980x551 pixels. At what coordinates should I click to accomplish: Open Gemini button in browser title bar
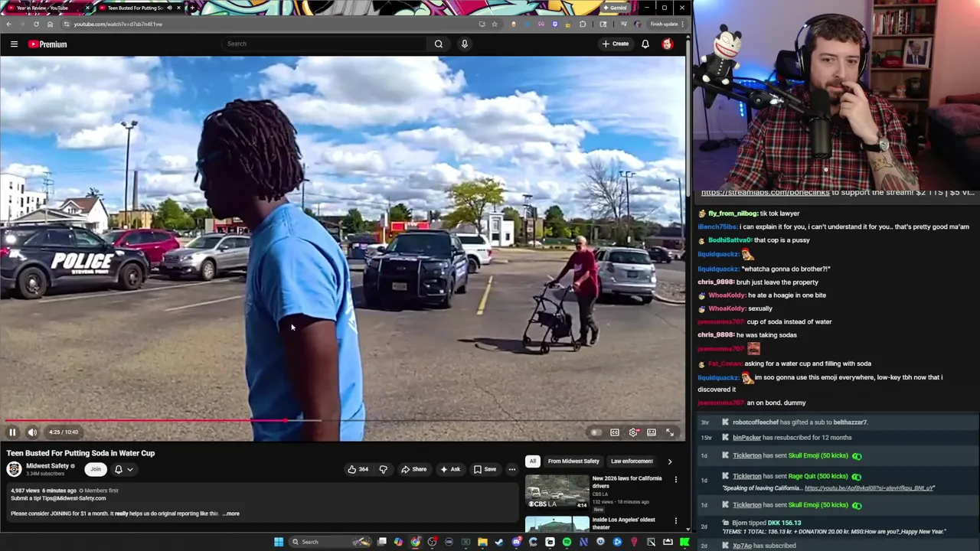click(x=615, y=8)
